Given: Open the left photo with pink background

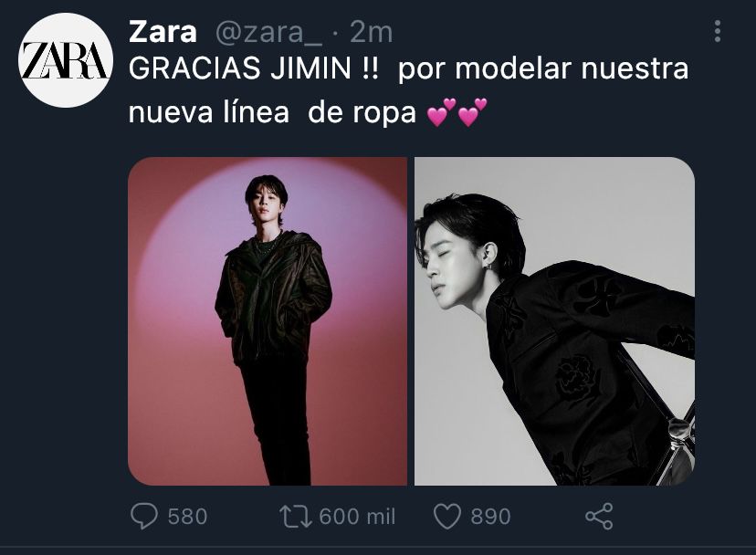Looking at the screenshot, I should (x=268, y=321).
